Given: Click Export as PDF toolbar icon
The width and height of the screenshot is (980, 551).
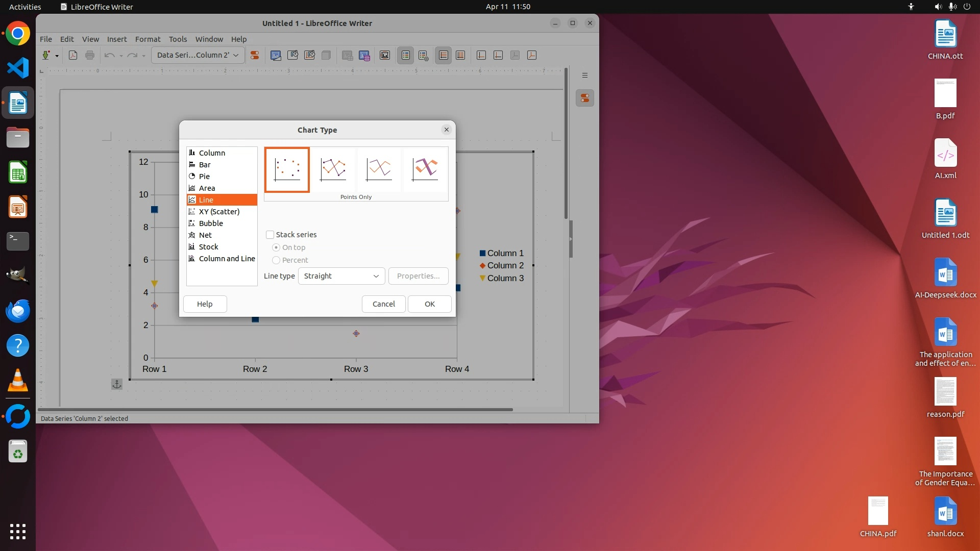Looking at the screenshot, I should coord(73,55).
